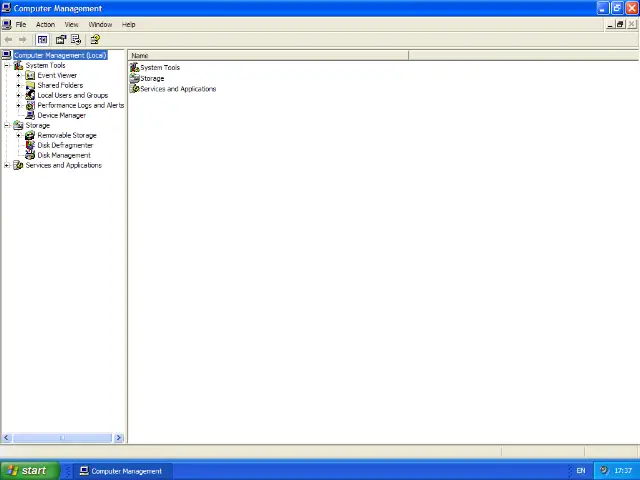
Task: Select Disk Defragmenter label in tree
Action: pos(65,145)
